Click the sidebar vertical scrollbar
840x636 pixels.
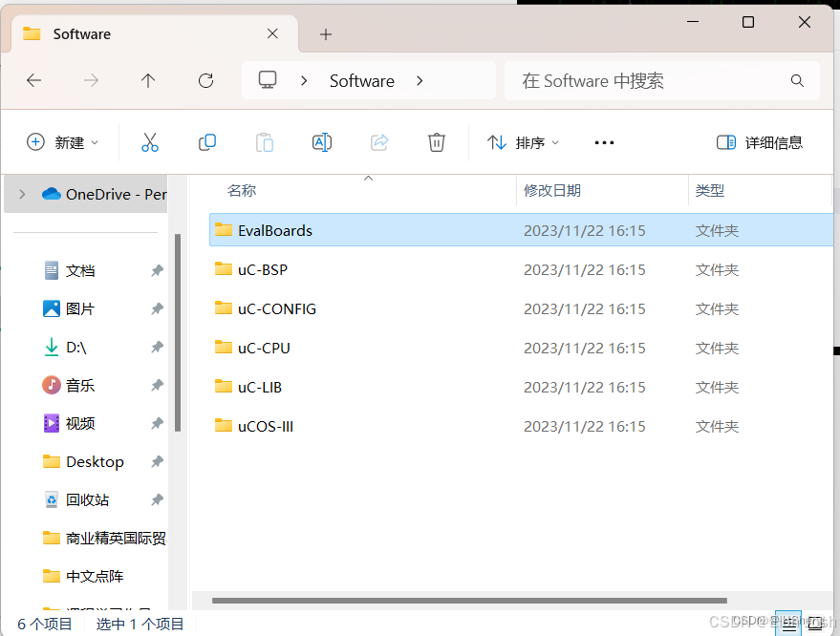click(x=178, y=332)
